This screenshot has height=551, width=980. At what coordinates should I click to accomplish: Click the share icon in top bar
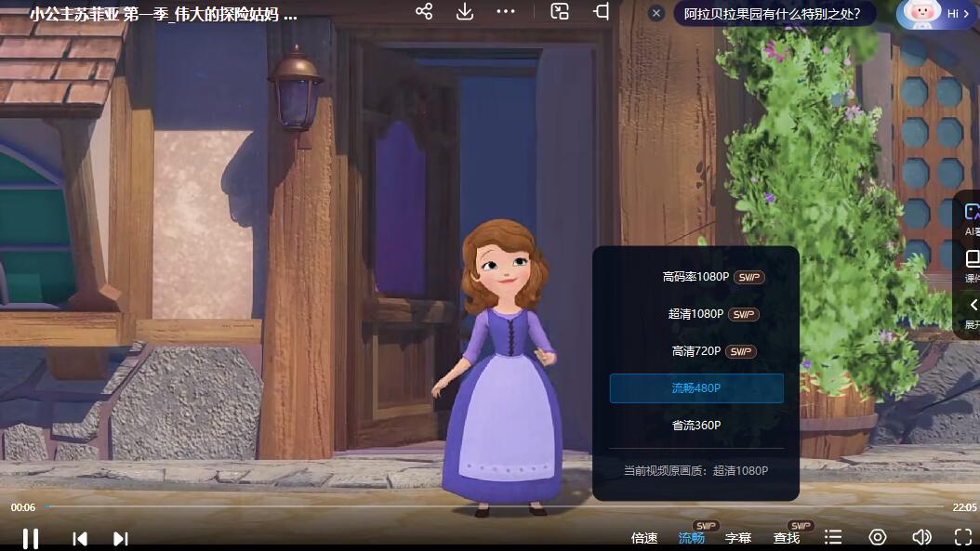point(424,11)
